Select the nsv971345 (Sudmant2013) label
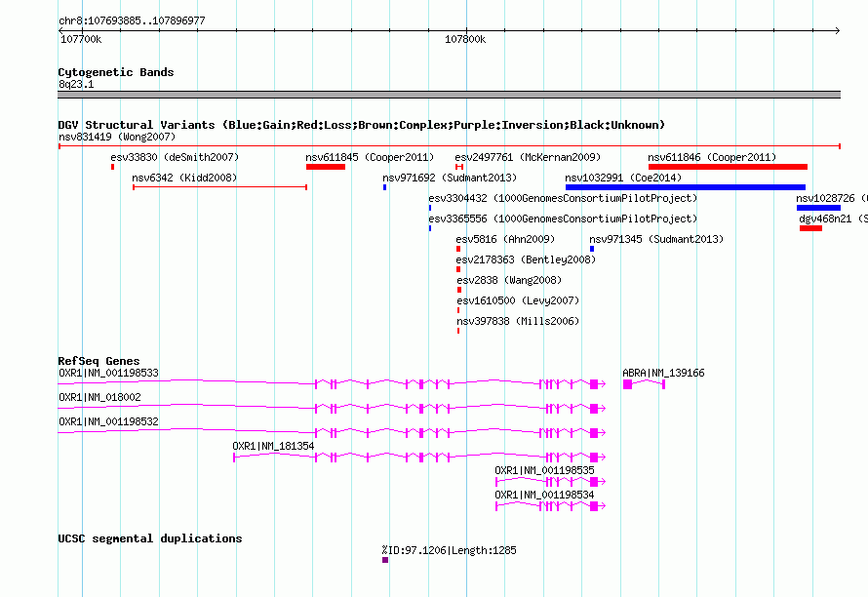 (x=656, y=239)
